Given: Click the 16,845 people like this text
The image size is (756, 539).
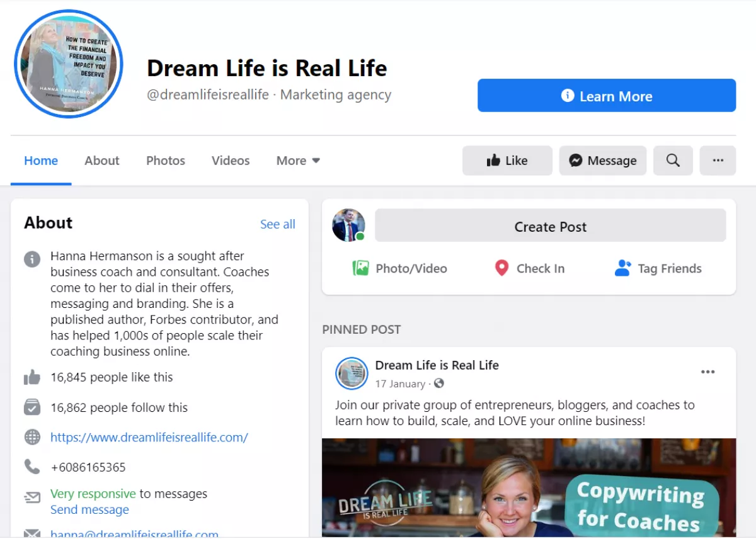Looking at the screenshot, I should point(112,377).
